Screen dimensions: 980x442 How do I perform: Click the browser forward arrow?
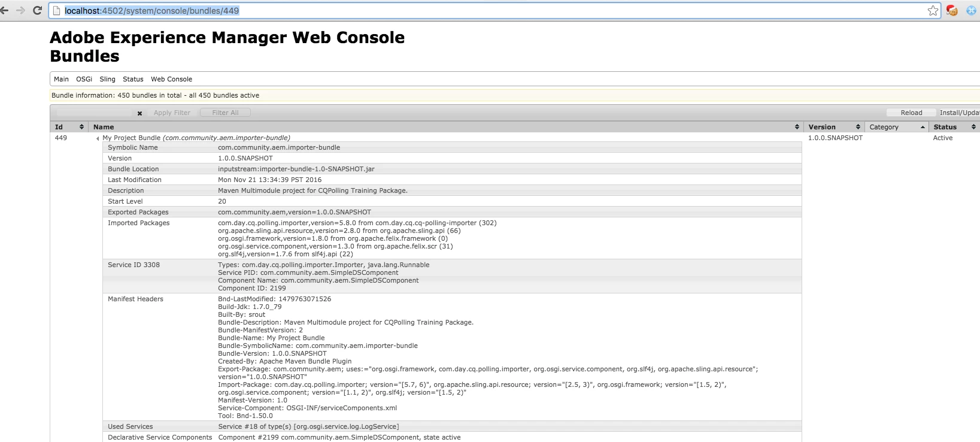point(21,11)
